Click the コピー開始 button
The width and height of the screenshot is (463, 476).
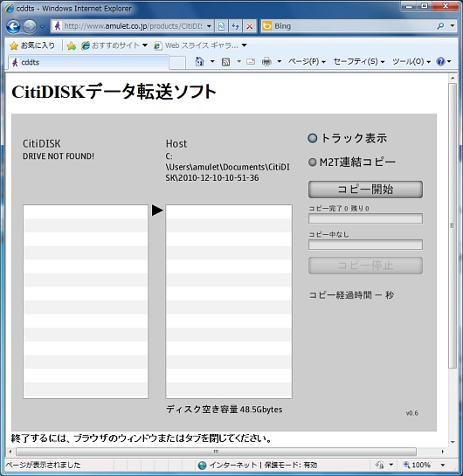(x=365, y=190)
